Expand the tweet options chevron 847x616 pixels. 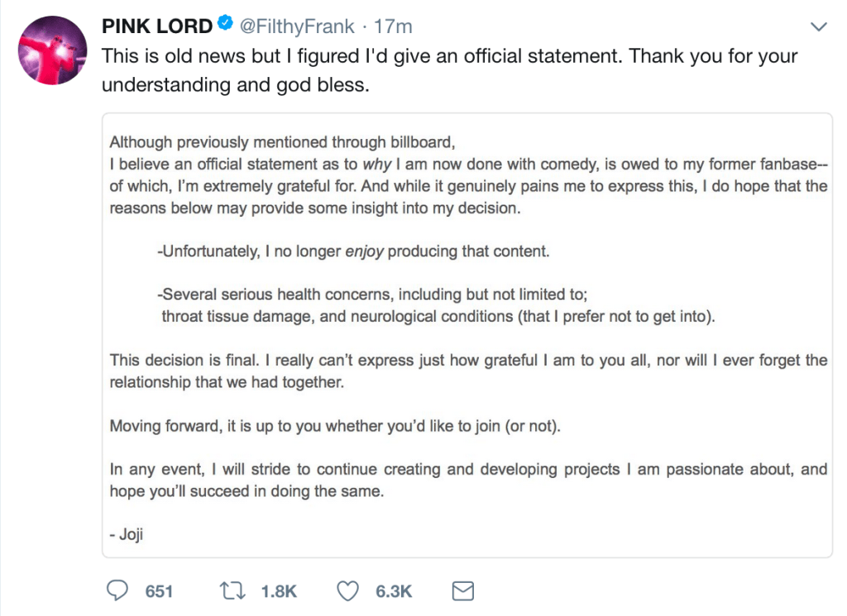(x=819, y=26)
